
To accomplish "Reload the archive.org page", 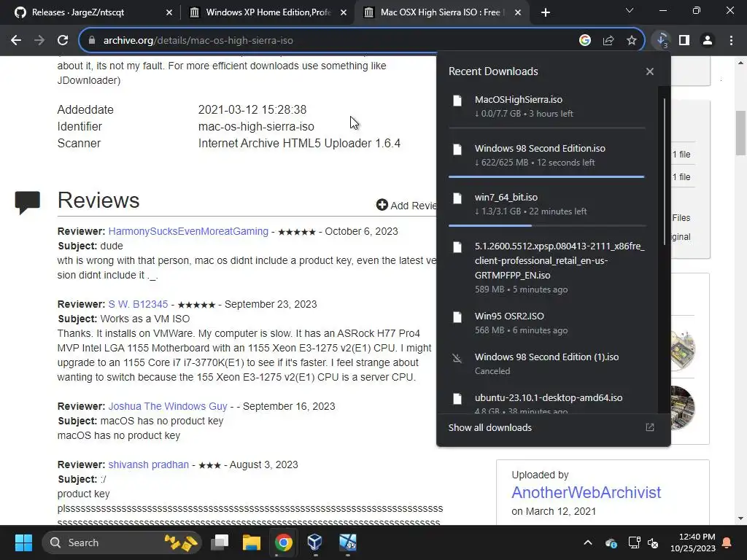I will pos(63,41).
